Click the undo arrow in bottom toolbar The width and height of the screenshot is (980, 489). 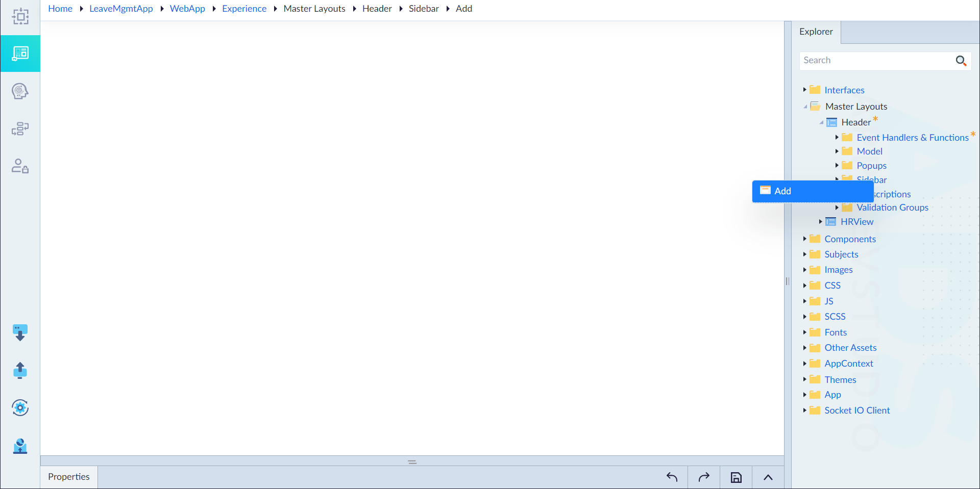click(x=672, y=477)
